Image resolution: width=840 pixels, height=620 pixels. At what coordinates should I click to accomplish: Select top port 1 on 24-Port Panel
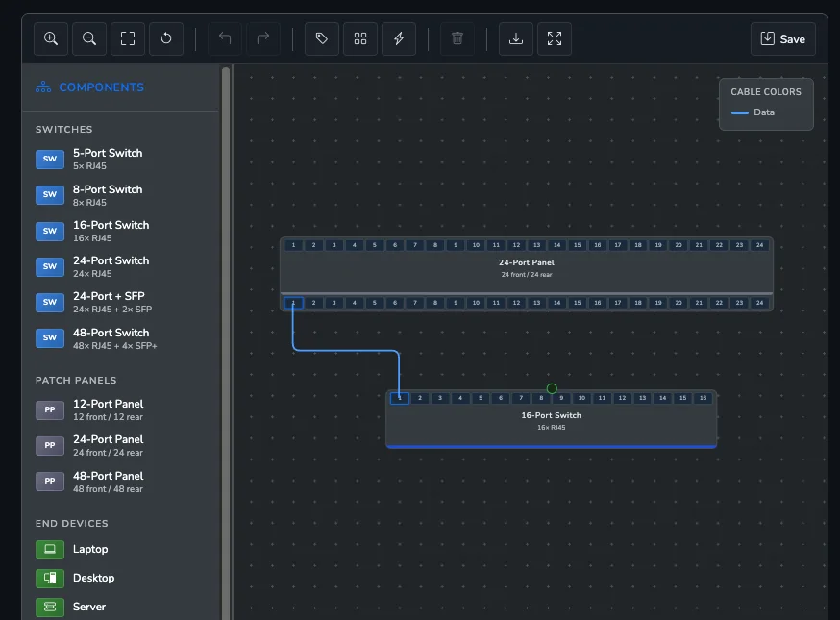click(x=293, y=245)
